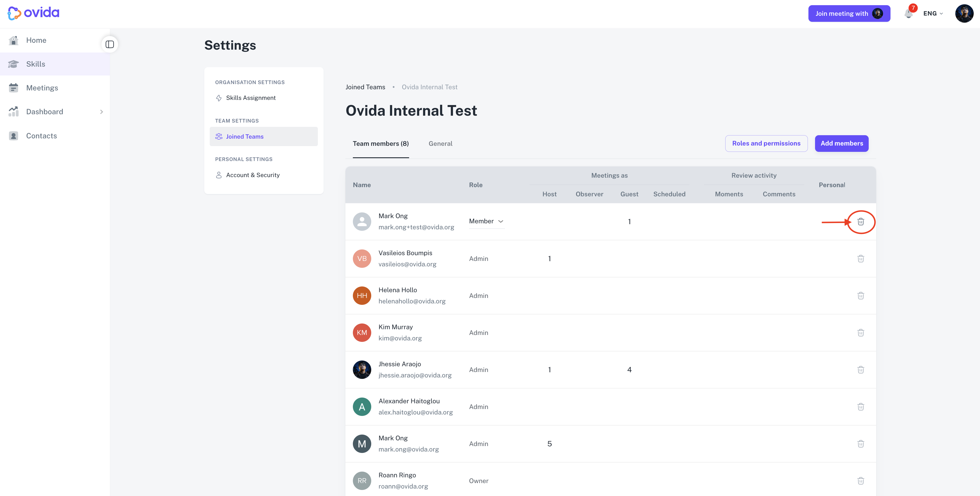
Task: Click the Add members button
Action: pyautogui.click(x=841, y=144)
